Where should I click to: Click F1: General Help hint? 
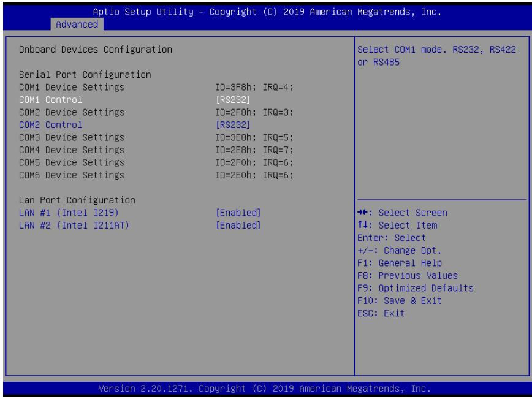coord(400,263)
